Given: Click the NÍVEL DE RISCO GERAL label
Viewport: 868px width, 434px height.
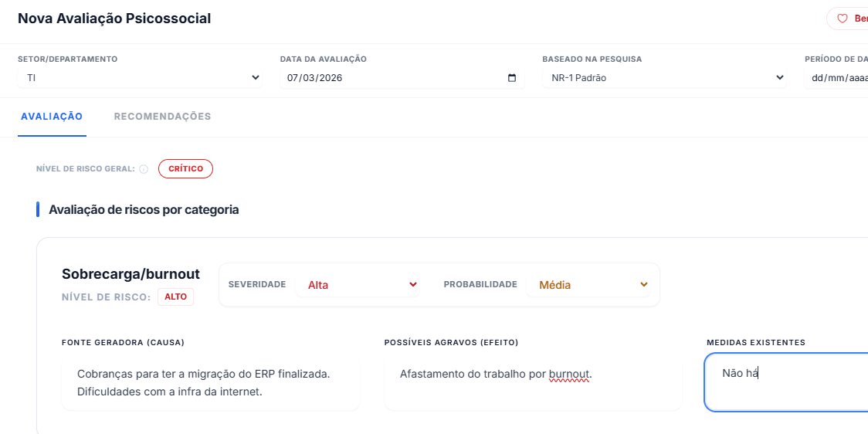Looking at the screenshot, I should [86, 169].
